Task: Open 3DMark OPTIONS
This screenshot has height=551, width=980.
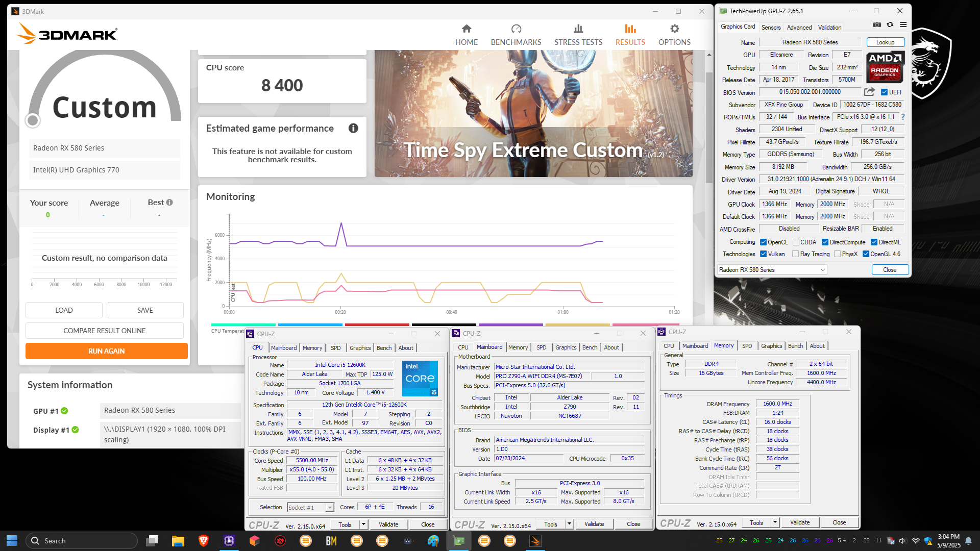Action: (x=674, y=35)
